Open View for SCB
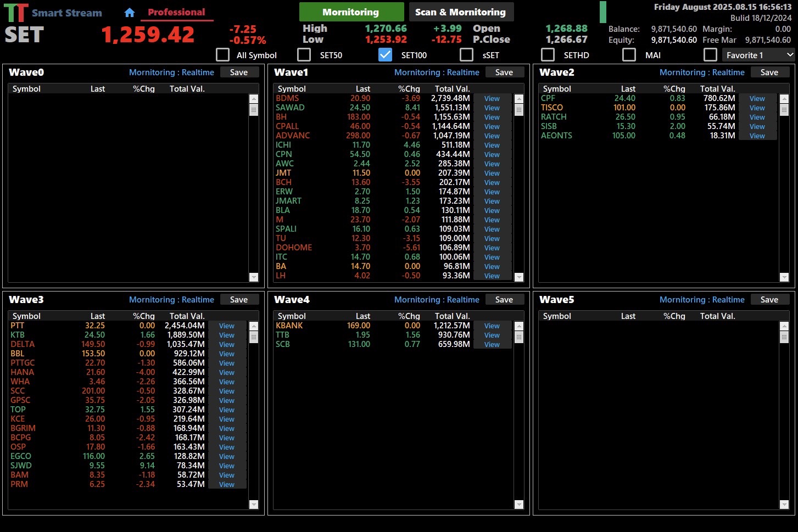 (x=492, y=345)
